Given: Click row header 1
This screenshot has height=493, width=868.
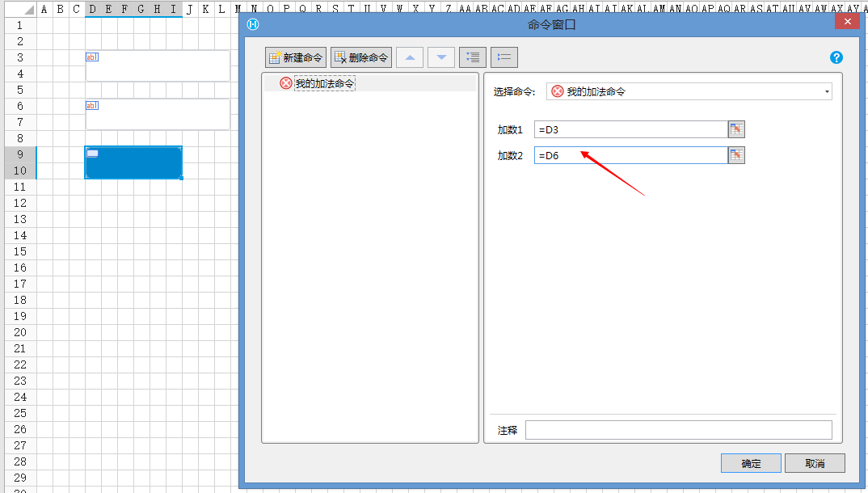Looking at the screenshot, I should 20,25.
